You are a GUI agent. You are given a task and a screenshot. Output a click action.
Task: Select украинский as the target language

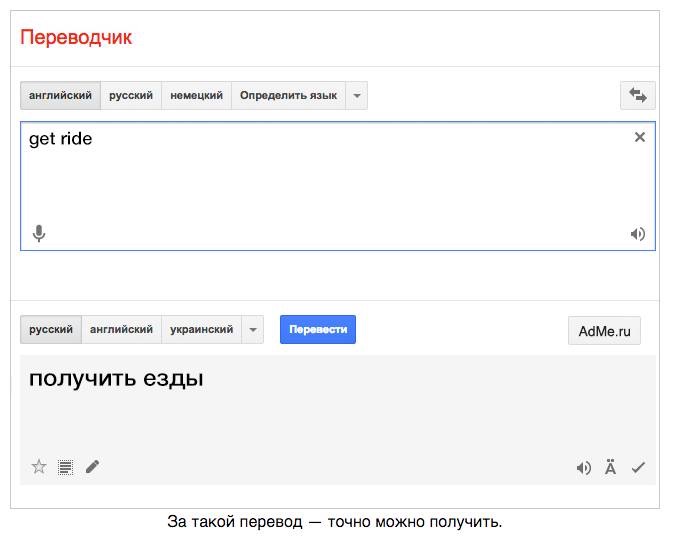tap(201, 330)
